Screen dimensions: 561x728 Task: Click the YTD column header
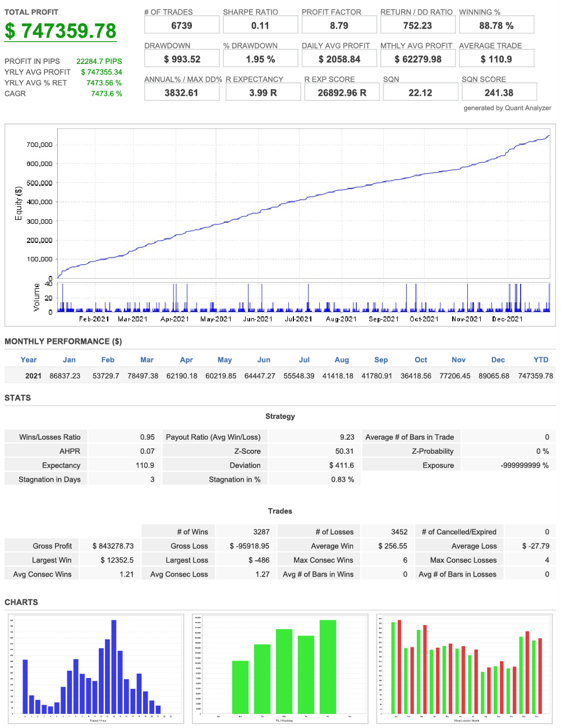point(540,360)
